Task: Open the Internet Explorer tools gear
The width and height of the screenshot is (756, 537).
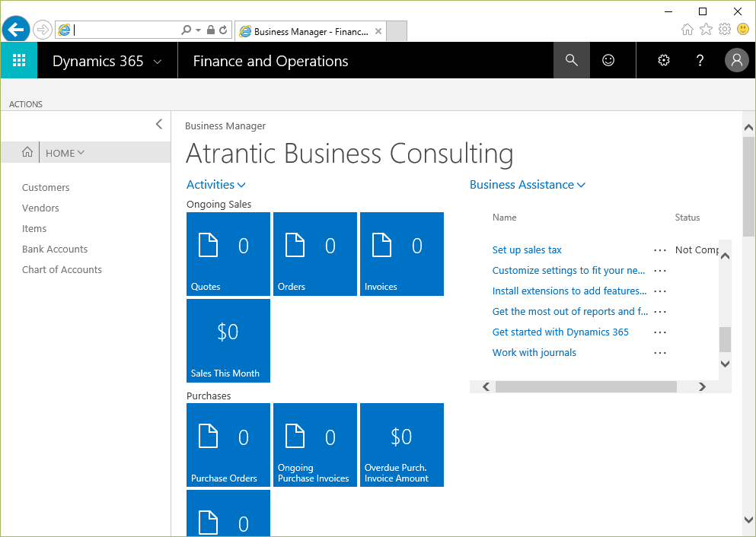Action: pyautogui.click(x=725, y=30)
